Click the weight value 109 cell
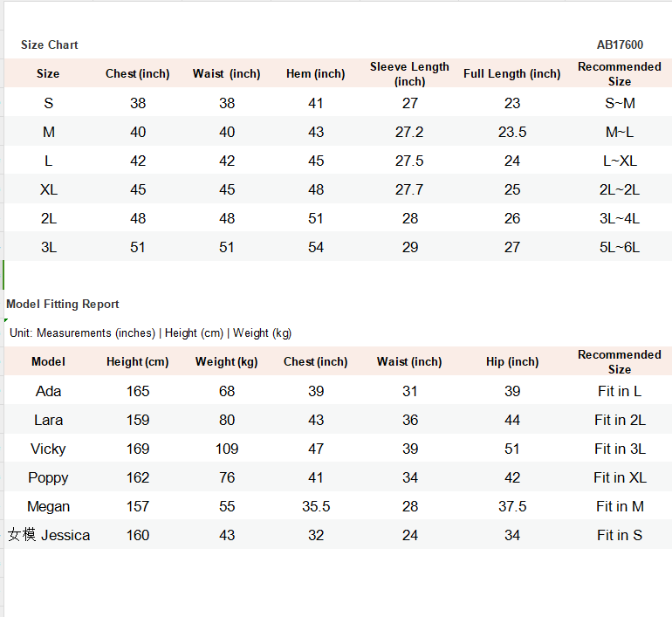 point(227,449)
